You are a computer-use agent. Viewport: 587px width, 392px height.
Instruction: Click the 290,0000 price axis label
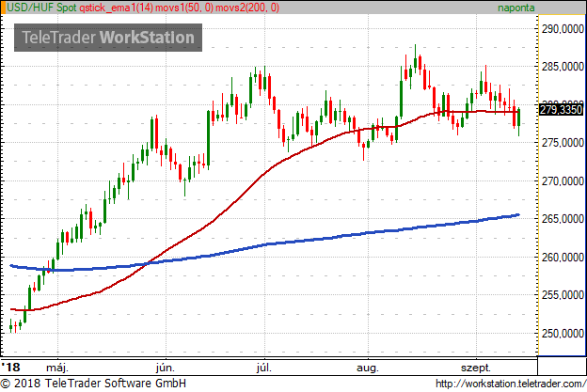click(x=563, y=29)
